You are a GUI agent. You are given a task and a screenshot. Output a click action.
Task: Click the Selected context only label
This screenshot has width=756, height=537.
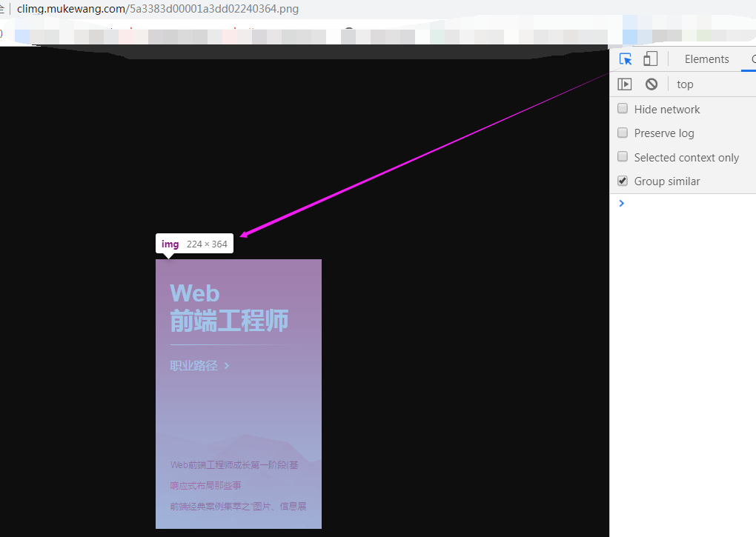click(x=686, y=158)
